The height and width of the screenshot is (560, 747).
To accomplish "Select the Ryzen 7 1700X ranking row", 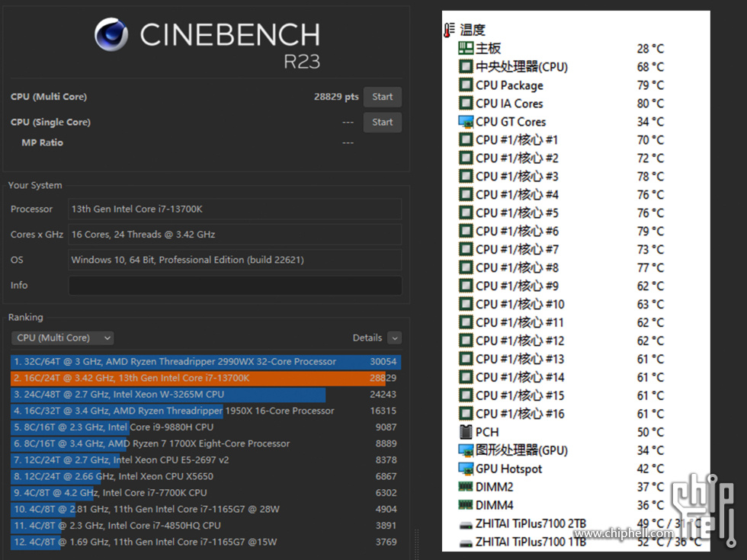I will (x=206, y=443).
